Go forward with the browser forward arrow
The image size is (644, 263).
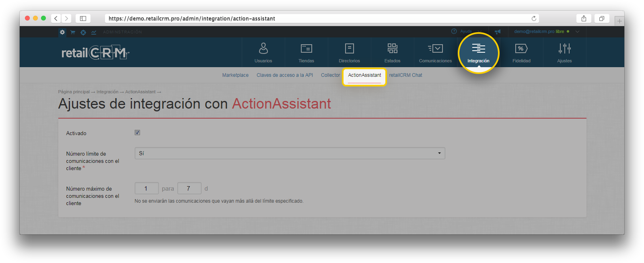coord(67,18)
